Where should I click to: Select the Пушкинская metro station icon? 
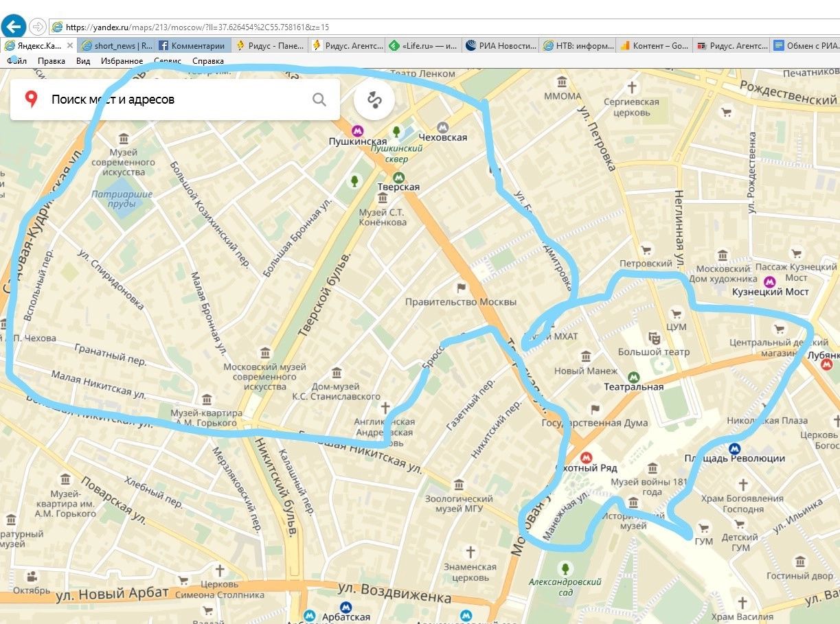(x=357, y=130)
